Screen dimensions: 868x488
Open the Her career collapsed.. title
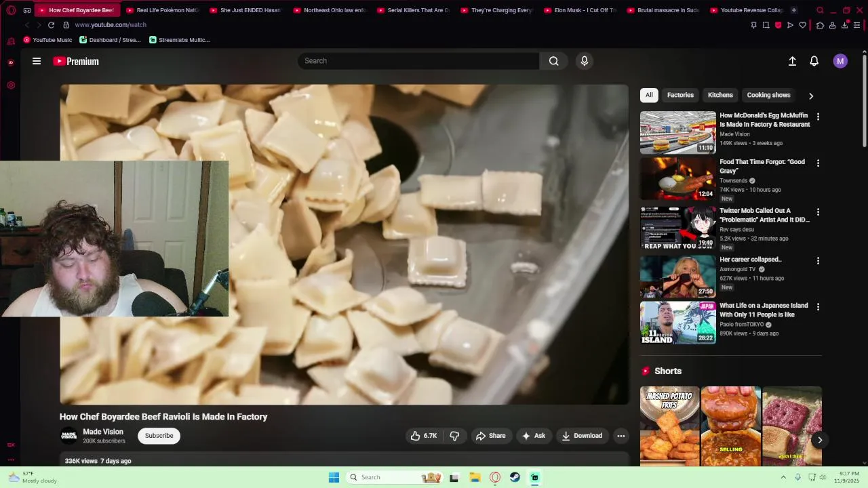(750, 260)
